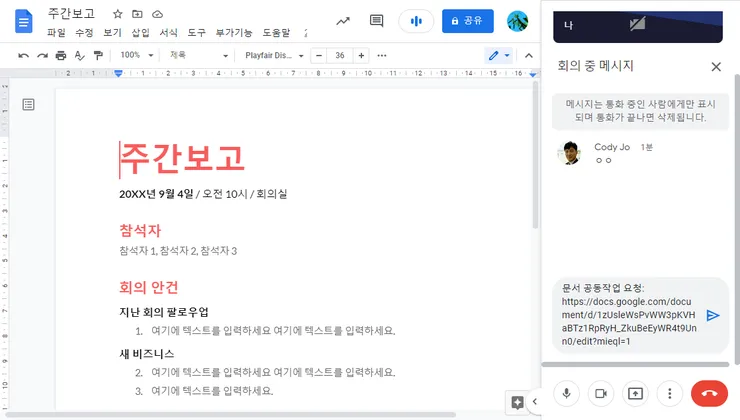This screenshot has width=740, height=420.
Task: End the call with red button
Action: (709, 393)
